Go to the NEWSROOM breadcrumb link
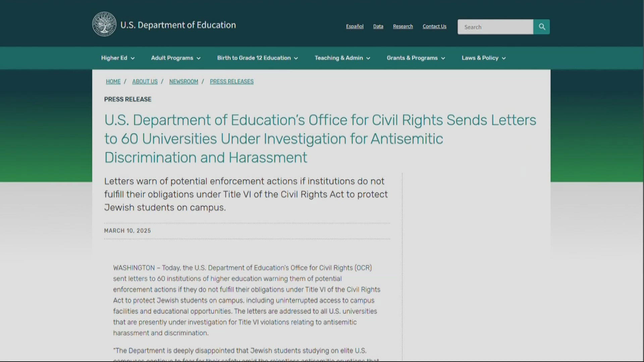The width and height of the screenshot is (644, 362). pyautogui.click(x=183, y=81)
